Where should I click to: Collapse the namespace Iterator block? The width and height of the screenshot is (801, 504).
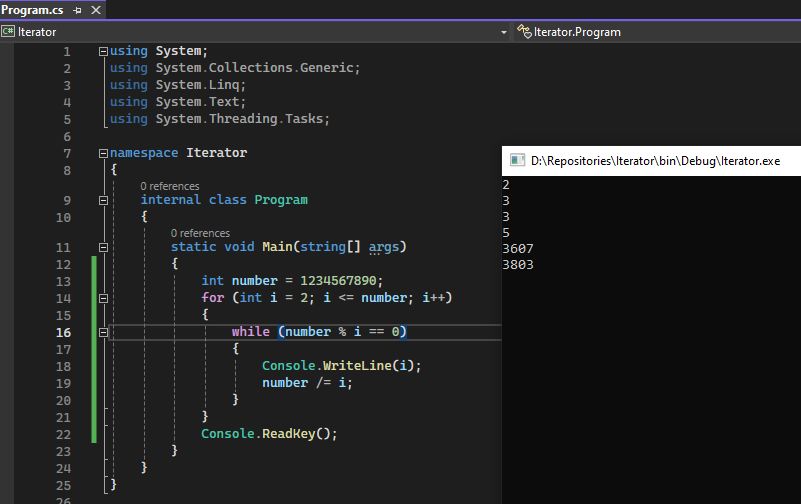click(x=103, y=153)
